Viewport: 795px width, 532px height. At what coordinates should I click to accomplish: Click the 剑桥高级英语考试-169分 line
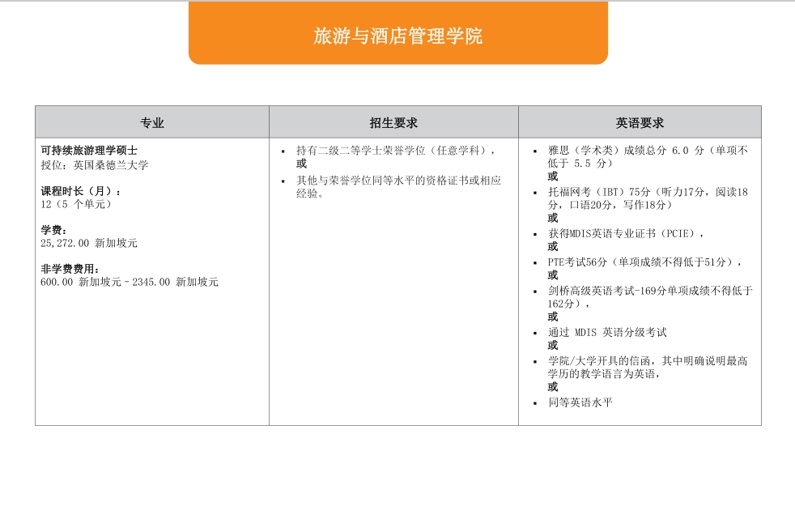[x=651, y=291]
